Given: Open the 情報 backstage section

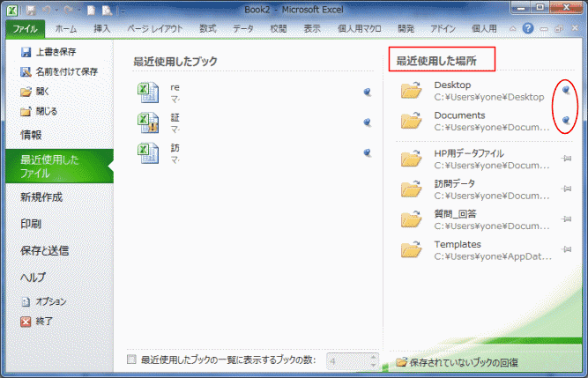Looking at the screenshot, I should 31,135.
